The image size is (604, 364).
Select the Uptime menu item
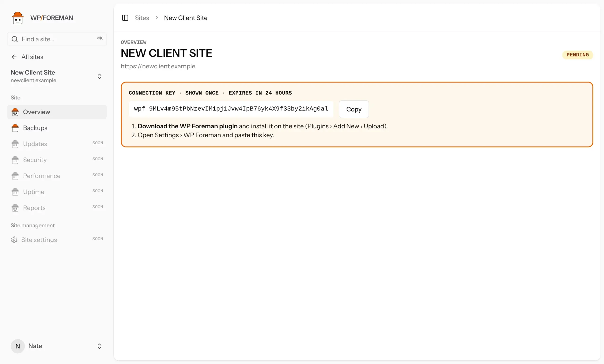pos(57,192)
